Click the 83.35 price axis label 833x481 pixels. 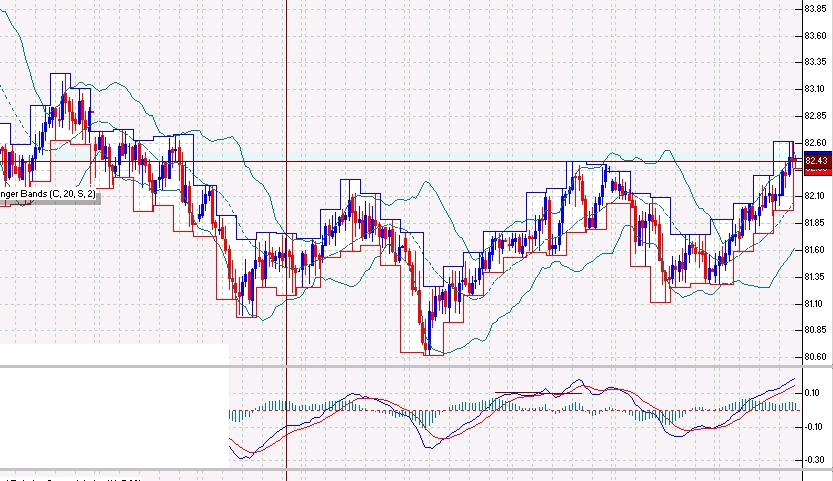tap(815, 62)
